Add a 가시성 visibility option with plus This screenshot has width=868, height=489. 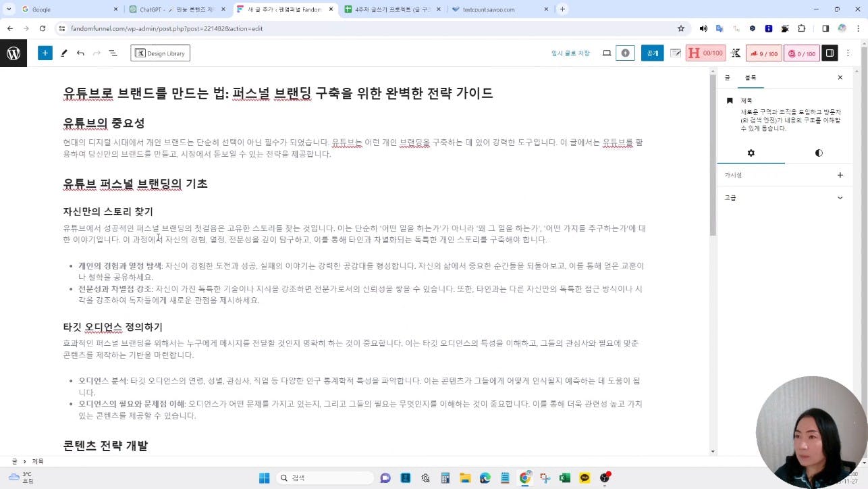[840, 175]
